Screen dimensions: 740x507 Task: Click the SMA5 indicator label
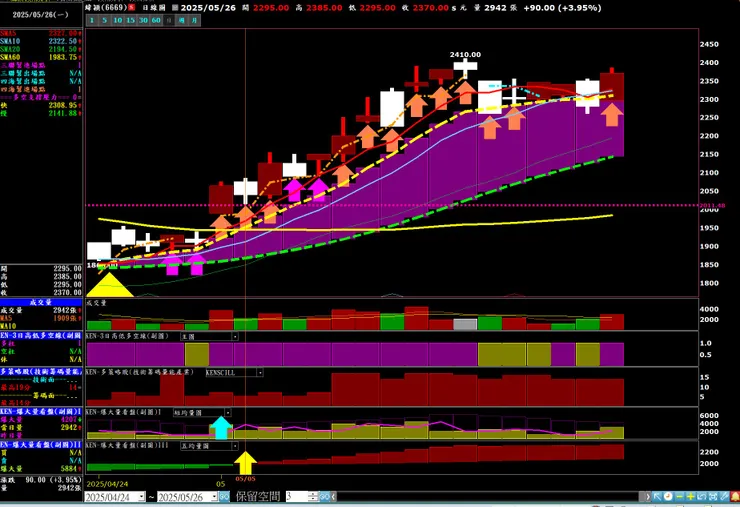[8, 34]
